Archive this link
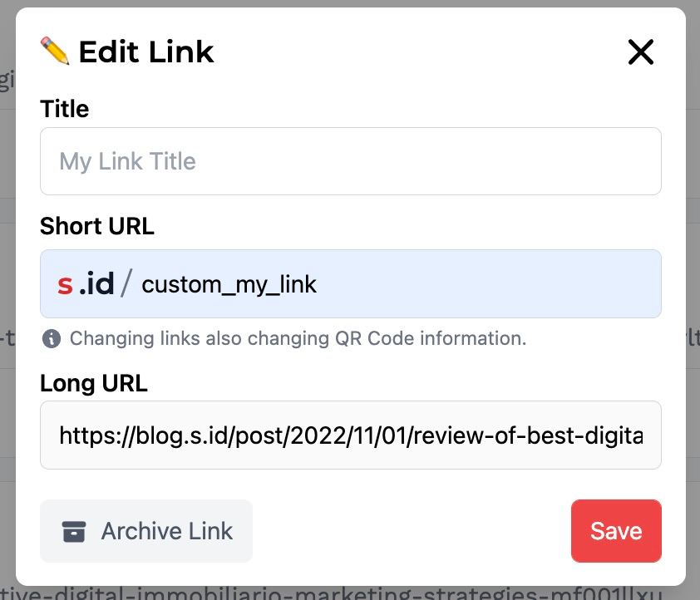 click(x=146, y=530)
